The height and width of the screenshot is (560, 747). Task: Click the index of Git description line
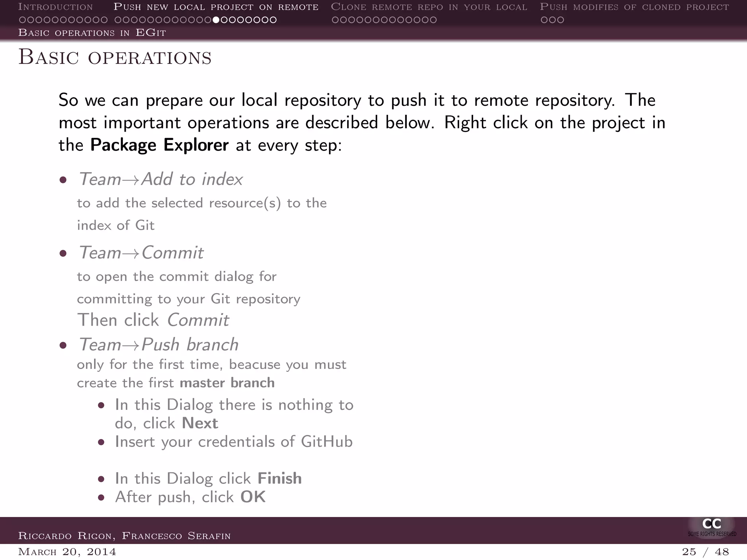coord(116,225)
